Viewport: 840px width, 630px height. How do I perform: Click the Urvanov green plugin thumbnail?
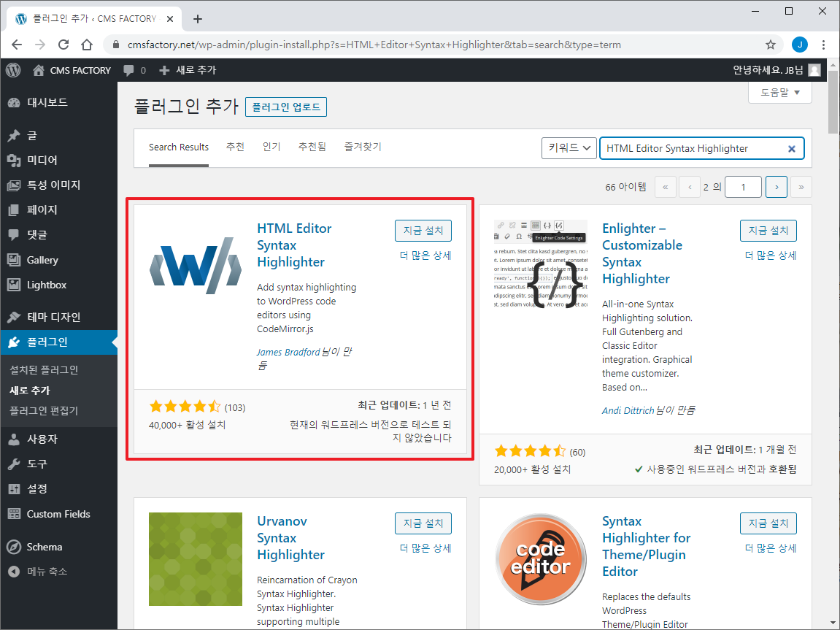click(196, 559)
